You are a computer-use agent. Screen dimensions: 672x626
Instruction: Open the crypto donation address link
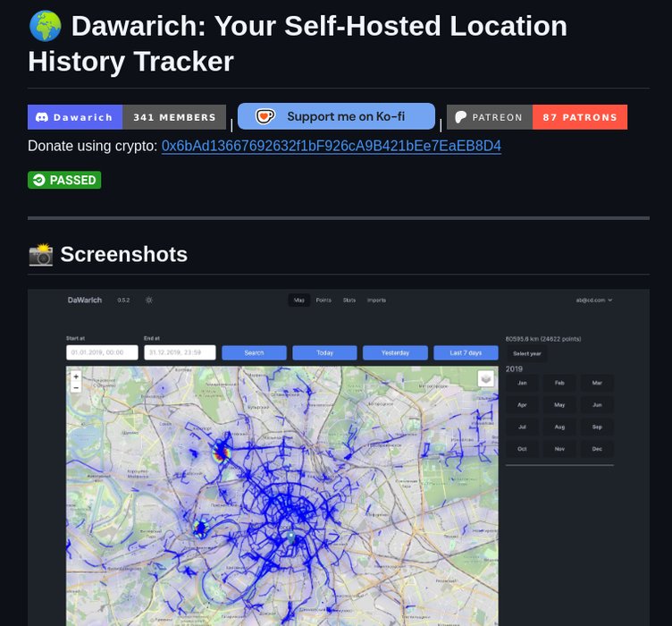(x=332, y=146)
